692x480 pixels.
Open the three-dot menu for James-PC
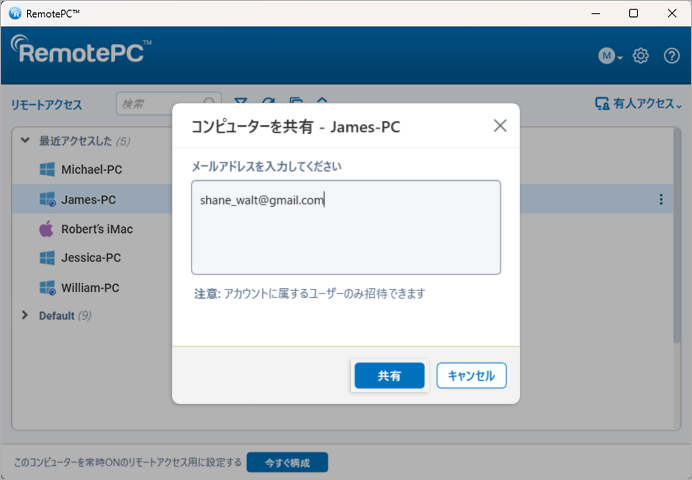(661, 199)
